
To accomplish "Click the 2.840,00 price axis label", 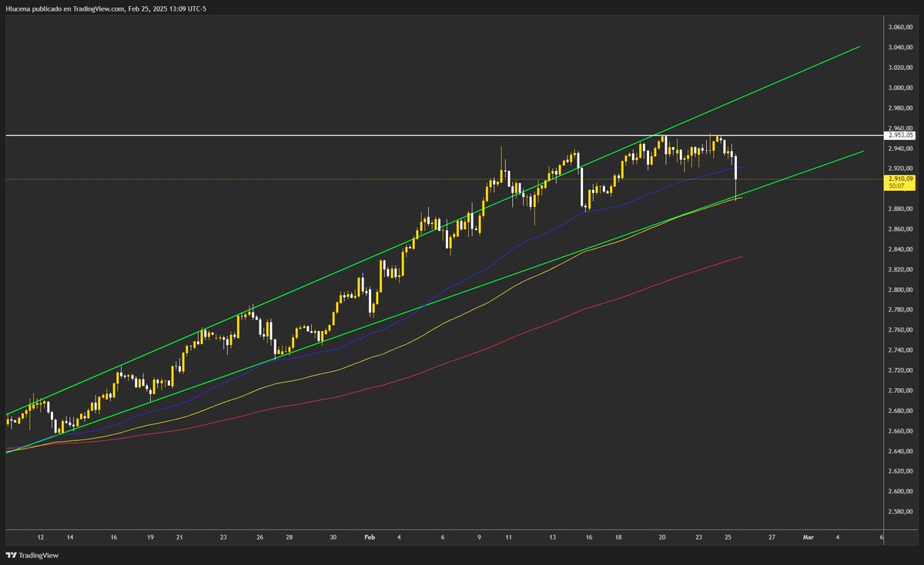I will 899,249.
